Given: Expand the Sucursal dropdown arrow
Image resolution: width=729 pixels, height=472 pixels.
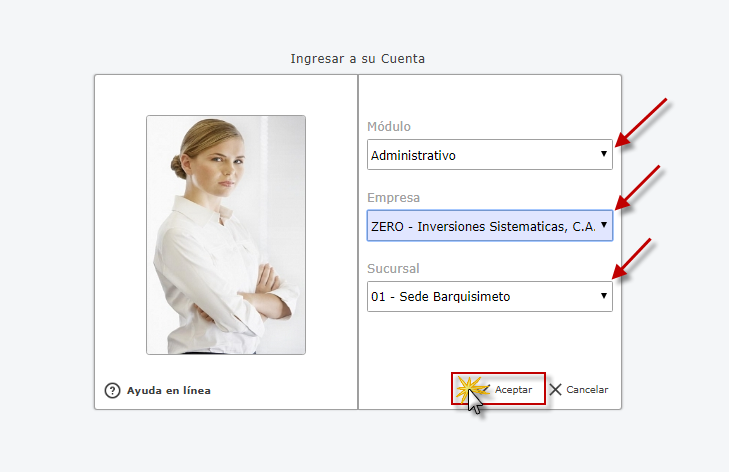Looking at the screenshot, I should (x=603, y=296).
